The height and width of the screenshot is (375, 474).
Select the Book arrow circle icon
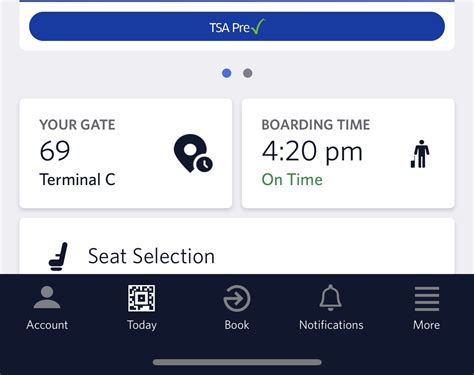pos(237,298)
